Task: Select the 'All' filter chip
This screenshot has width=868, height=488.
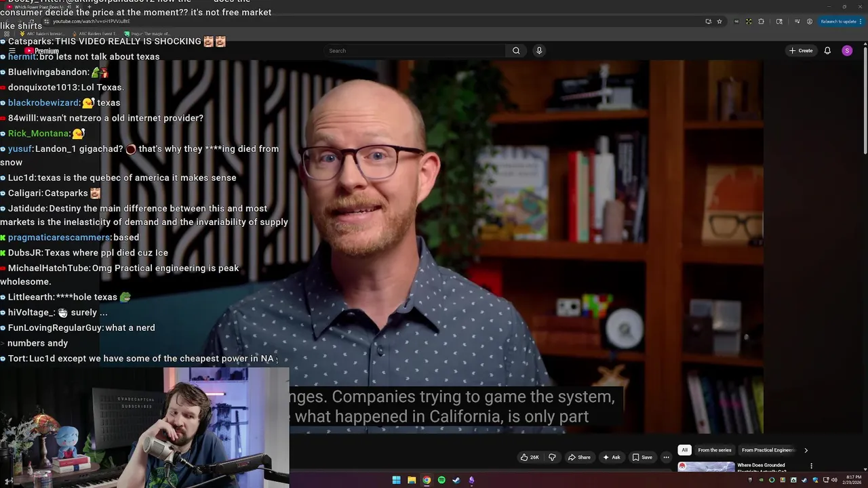Action: (684, 450)
